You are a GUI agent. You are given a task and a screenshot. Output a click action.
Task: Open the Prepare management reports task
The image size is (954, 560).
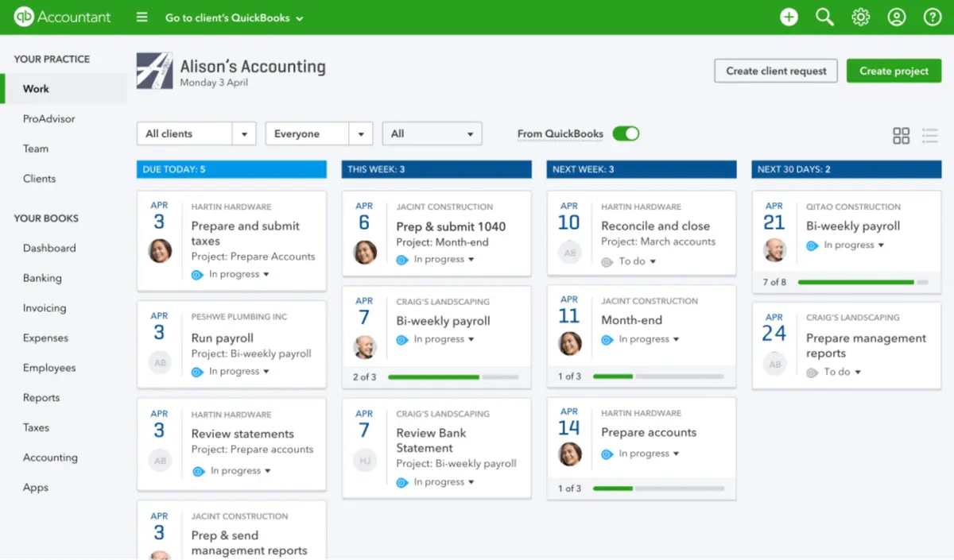[x=866, y=346]
